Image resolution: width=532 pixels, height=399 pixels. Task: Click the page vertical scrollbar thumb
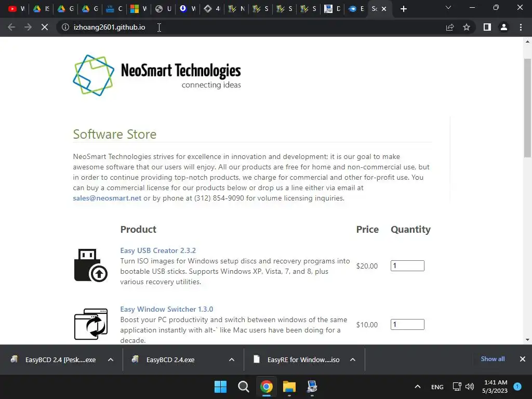(x=527, y=108)
